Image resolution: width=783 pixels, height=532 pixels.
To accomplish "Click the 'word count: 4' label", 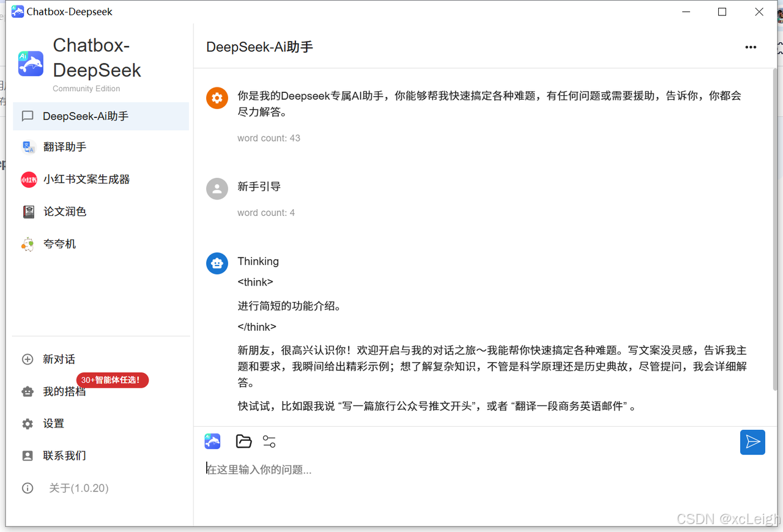I will coord(266,213).
